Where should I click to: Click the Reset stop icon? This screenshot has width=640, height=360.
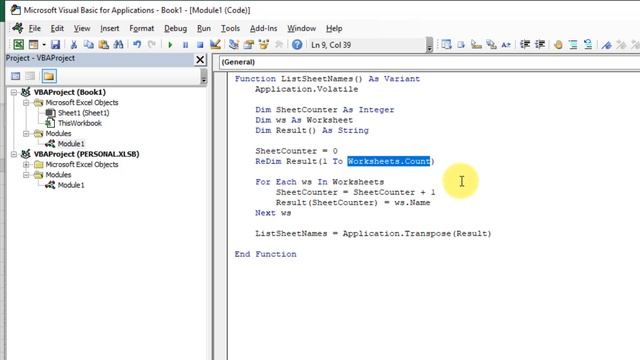[x=200, y=44]
